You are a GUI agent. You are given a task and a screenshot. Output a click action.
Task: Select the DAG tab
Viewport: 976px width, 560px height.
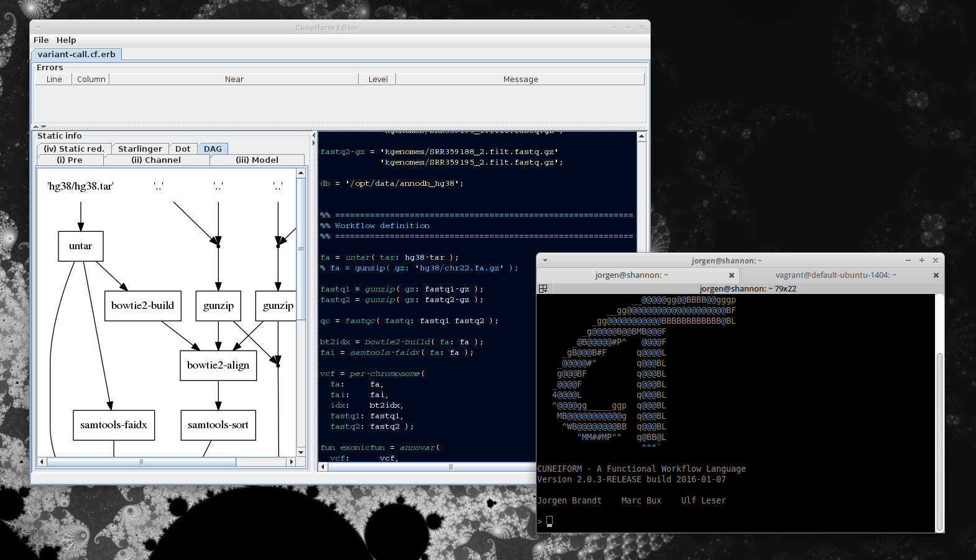pos(213,149)
